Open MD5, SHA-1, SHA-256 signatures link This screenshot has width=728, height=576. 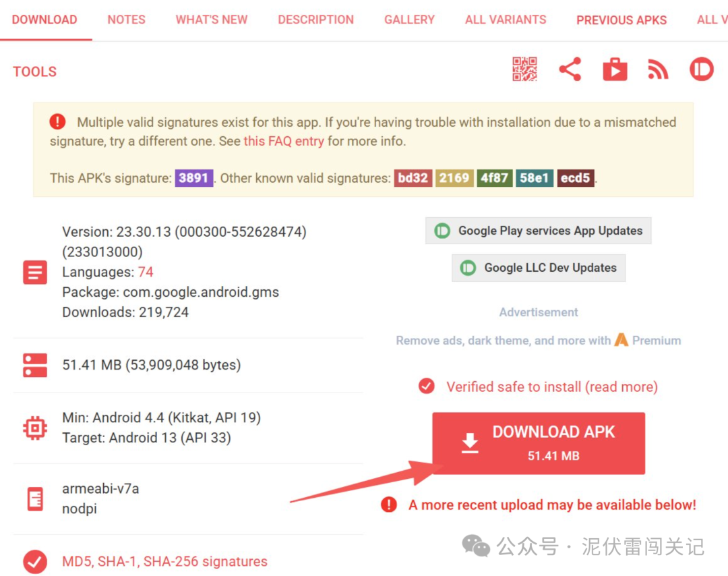[165, 561]
